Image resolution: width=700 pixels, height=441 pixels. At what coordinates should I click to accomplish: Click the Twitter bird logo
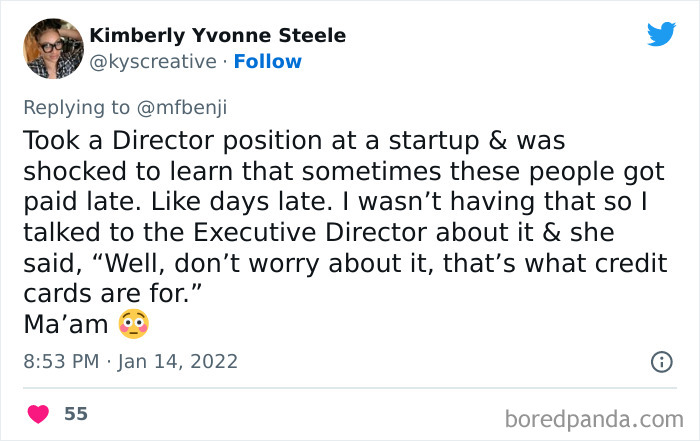(x=661, y=34)
